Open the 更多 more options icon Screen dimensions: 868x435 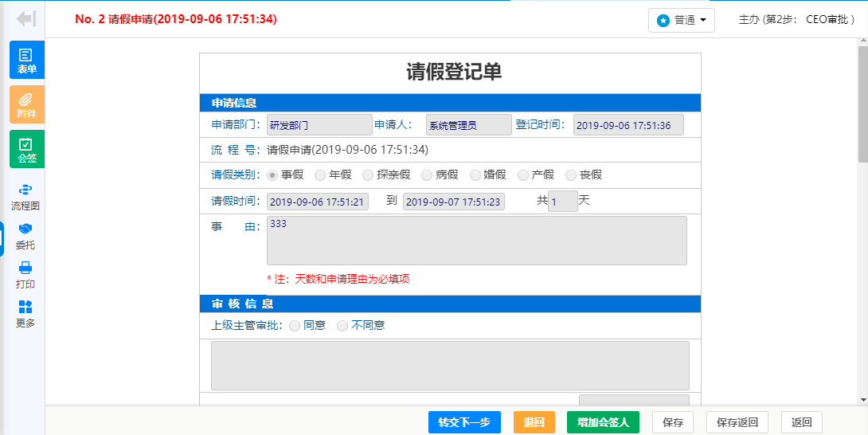pyautogui.click(x=25, y=314)
